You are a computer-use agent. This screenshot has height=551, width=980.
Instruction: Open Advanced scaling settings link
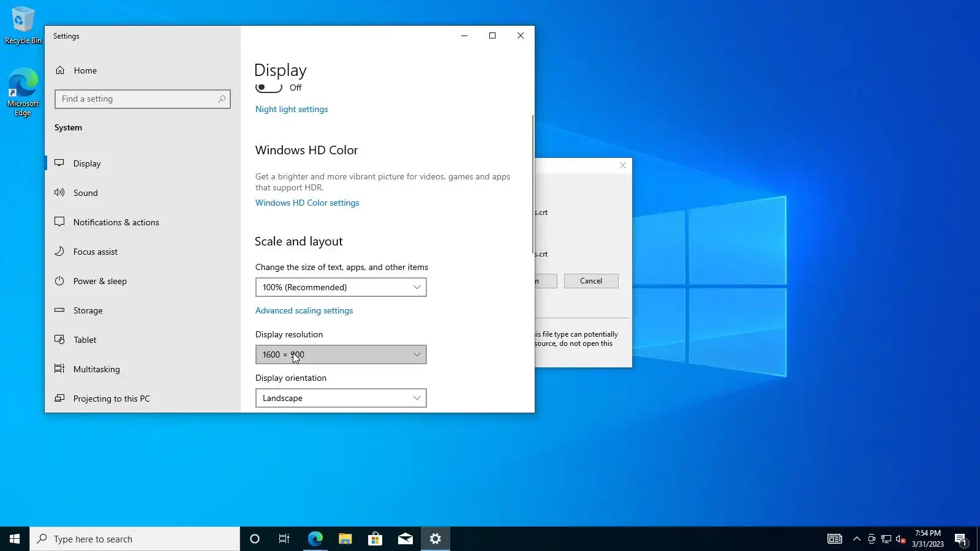coord(304,310)
